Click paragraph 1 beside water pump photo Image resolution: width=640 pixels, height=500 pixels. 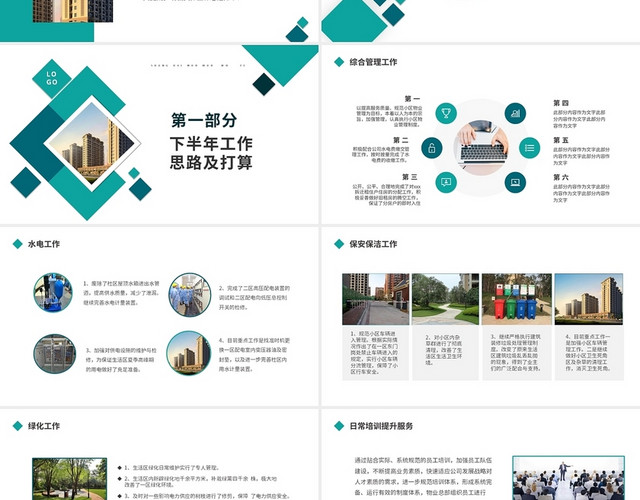click(x=122, y=293)
